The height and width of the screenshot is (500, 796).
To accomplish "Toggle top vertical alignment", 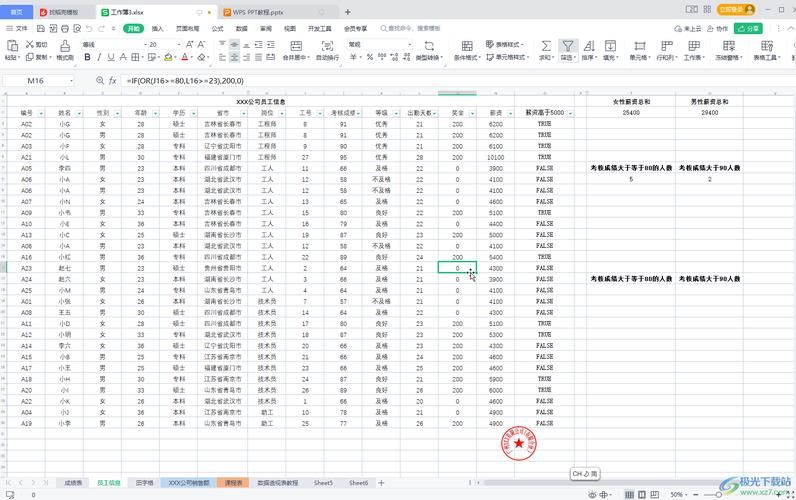I will pyautogui.click(x=222, y=45).
